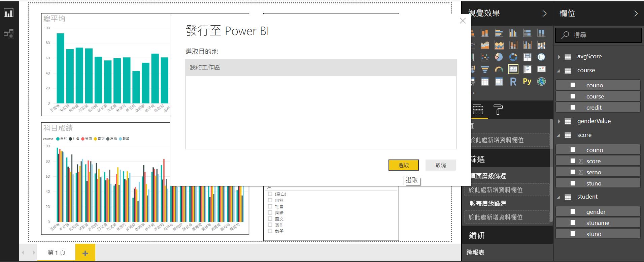Pick the clustered bar chart visual
Image resolution: width=644 pixels, height=262 pixels.
[499, 33]
